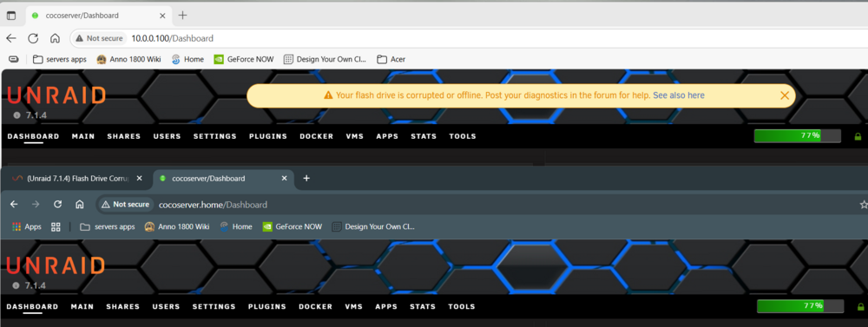Viewport: 868px width, 327px height.
Task: Click the 'Not secure' badge beside 10.0.0.100
Action: (101, 38)
